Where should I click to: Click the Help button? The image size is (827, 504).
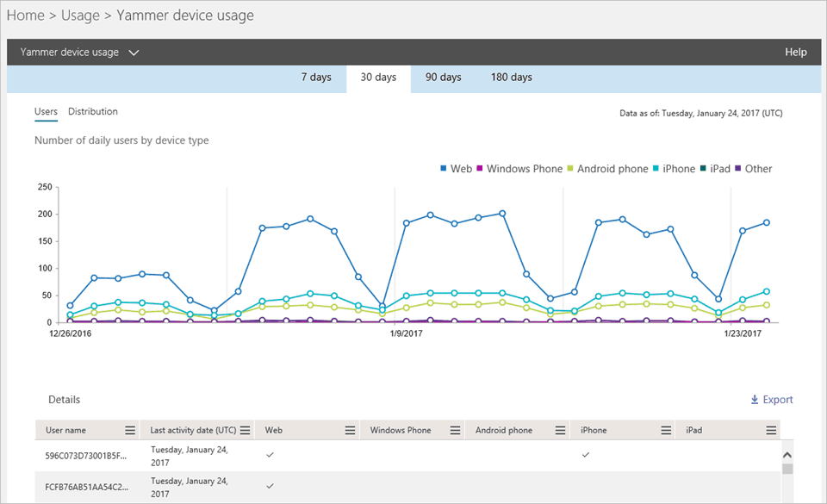(x=795, y=52)
